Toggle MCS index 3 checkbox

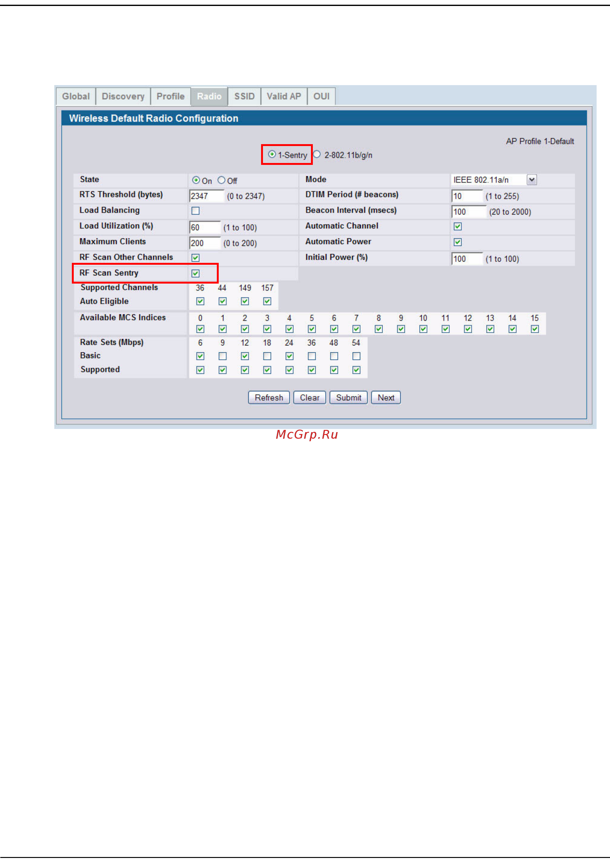[x=267, y=329]
